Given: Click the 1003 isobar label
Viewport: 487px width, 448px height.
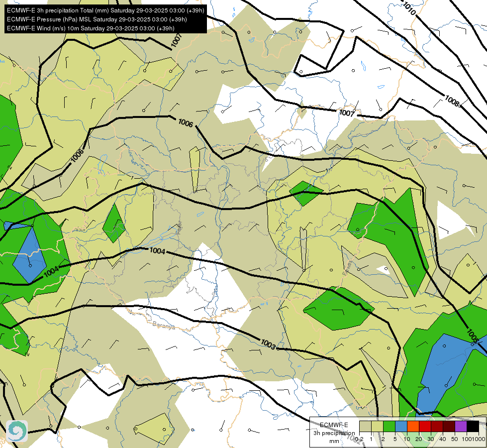Looking at the screenshot, I should [x=268, y=344].
